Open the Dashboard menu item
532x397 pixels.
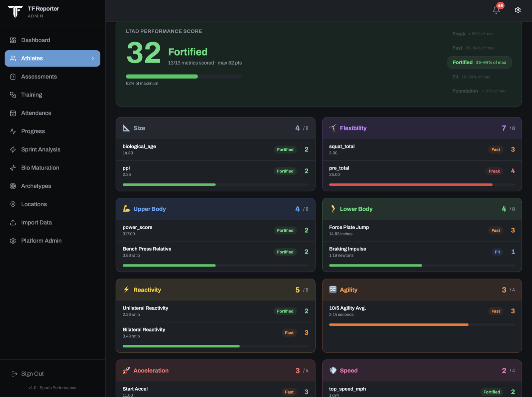tap(53, 40)
